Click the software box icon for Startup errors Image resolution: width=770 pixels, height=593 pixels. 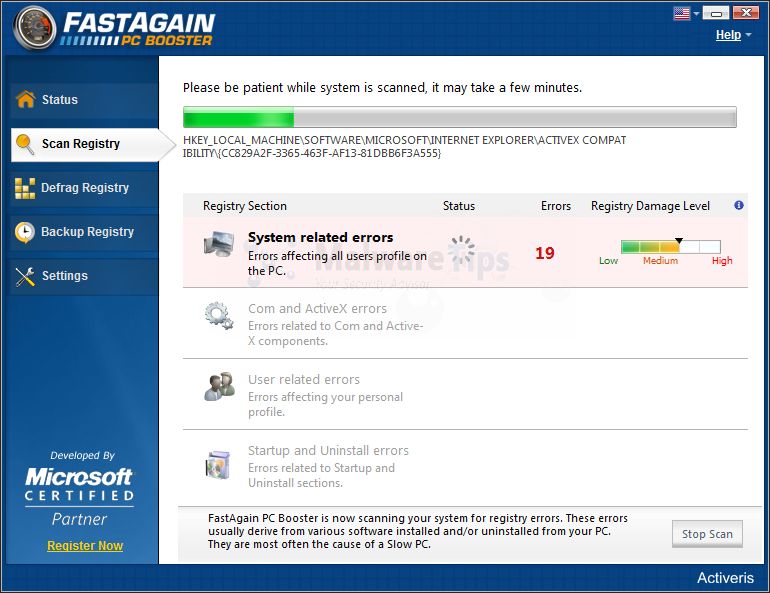point(218,464)
